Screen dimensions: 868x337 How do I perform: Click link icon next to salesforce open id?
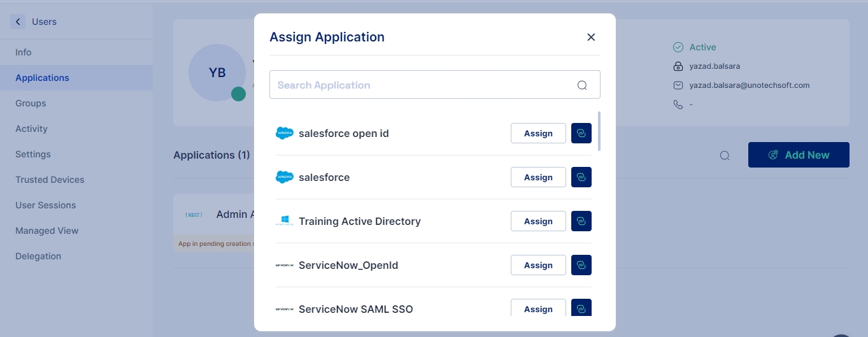[x=581, y=133]
